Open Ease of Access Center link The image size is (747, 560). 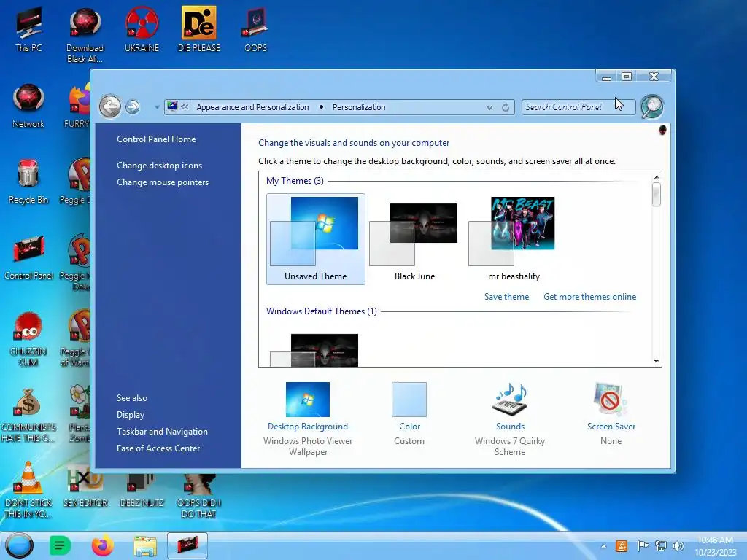tap(158, 448)
